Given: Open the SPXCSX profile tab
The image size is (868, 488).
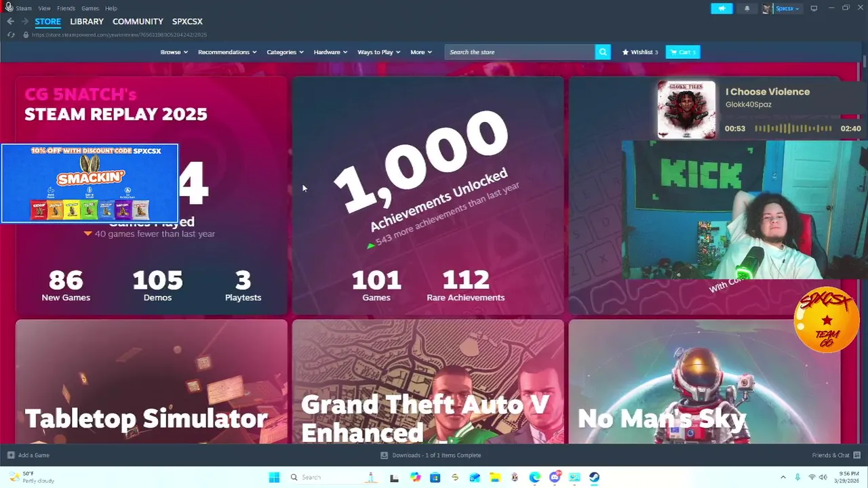Looking at the screenshot, I should [x=187, y=22].
